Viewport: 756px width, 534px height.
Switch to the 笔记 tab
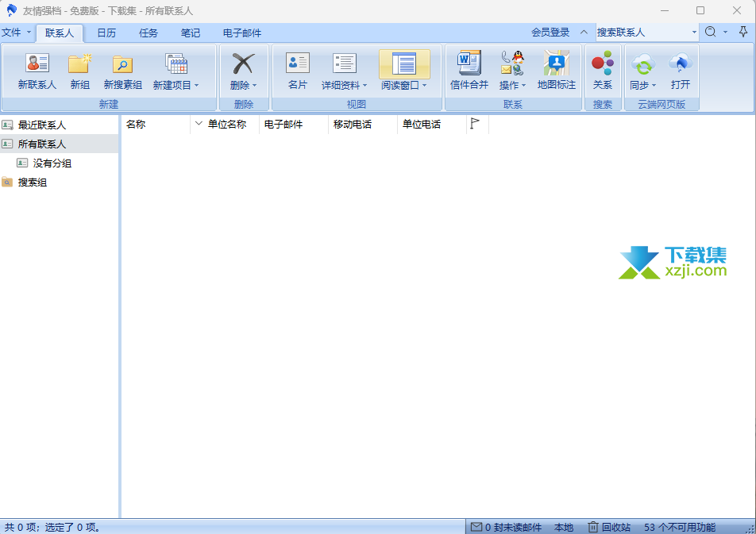pyautogui.click(x=191, y=33)
